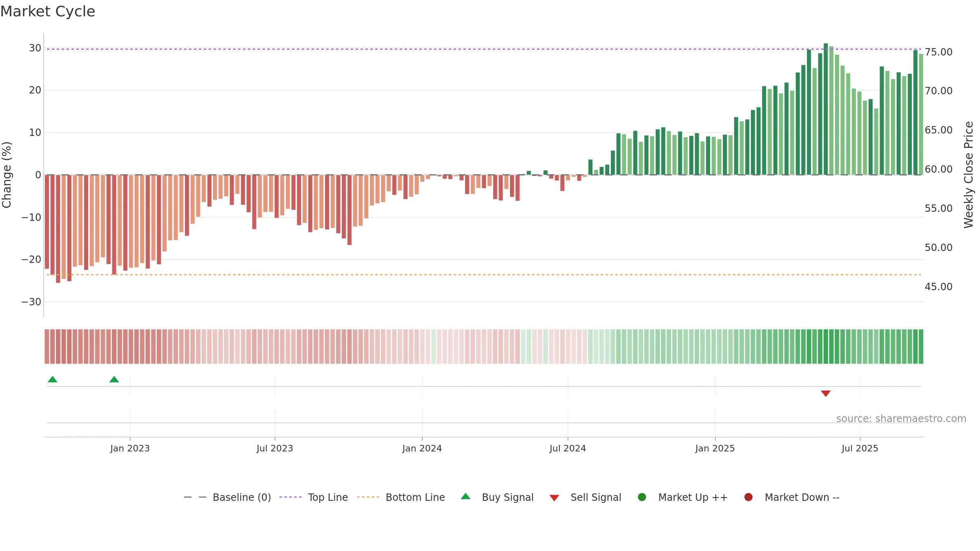Click the 60.00 price axis label

pyautogui.click(x=938, y=169)
